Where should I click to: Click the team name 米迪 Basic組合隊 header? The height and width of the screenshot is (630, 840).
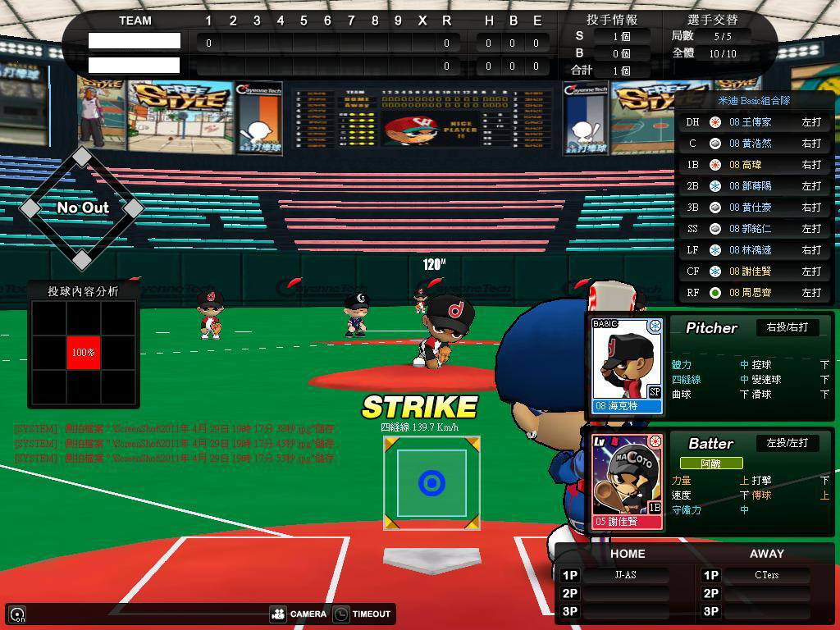754,101
